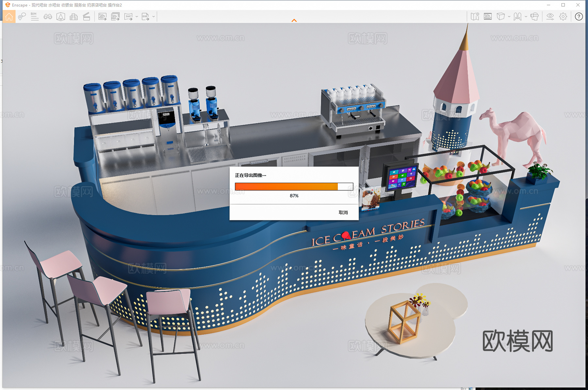
Task: Enable VR headset mode
Action: tap(534, 16)
